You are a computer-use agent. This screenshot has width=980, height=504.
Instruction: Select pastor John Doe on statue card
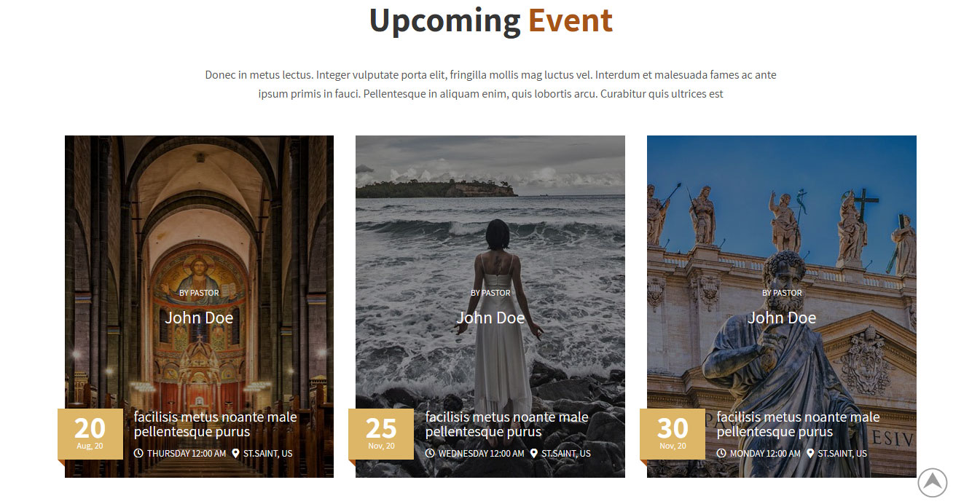[782, 318]
